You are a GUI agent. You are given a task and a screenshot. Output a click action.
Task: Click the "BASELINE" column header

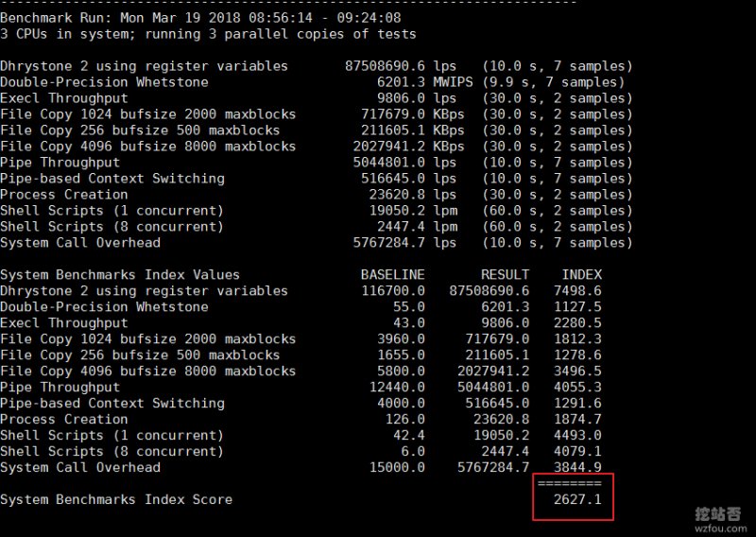[393, 275]
